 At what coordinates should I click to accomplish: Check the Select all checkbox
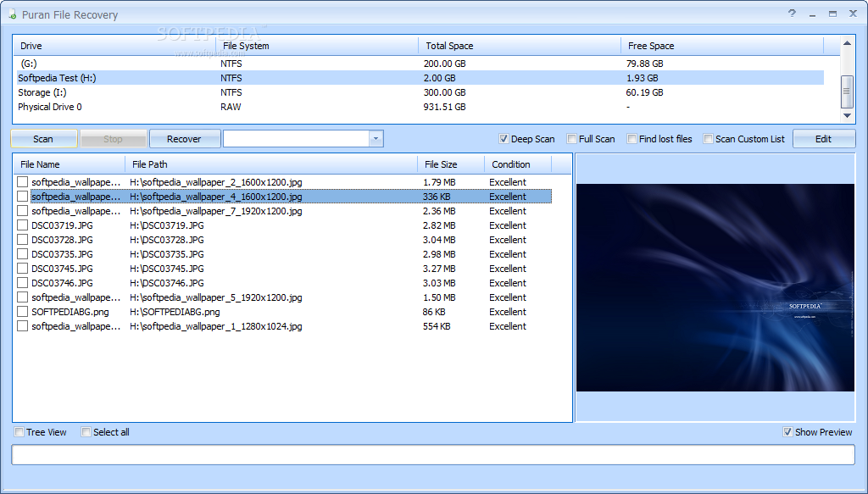point(86,432)
